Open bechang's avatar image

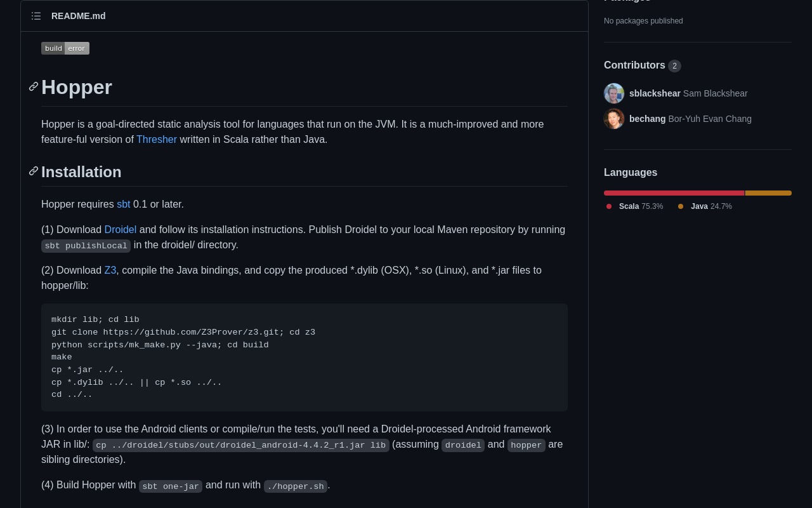pos(614,119)
